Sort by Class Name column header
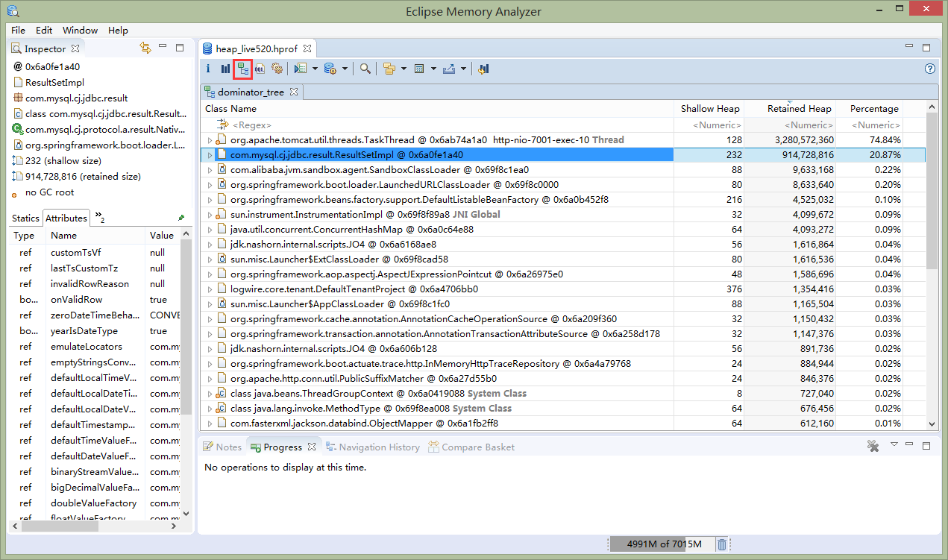The width and height of the screenshot is (948, 560). click(438, 109)
